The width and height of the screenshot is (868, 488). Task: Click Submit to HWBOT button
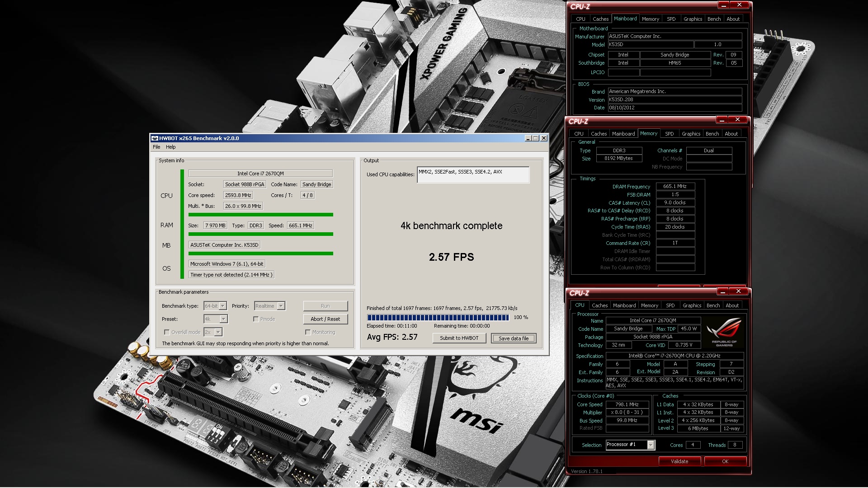point(459,338)
